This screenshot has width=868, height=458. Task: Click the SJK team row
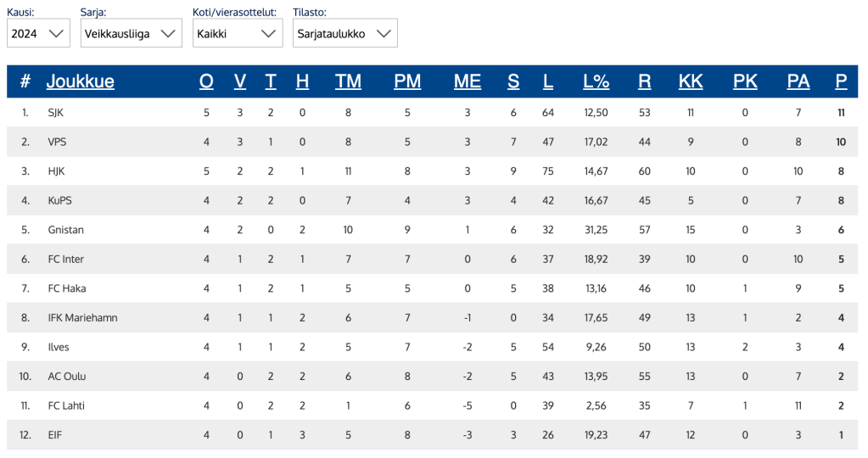tap(56, 112)
